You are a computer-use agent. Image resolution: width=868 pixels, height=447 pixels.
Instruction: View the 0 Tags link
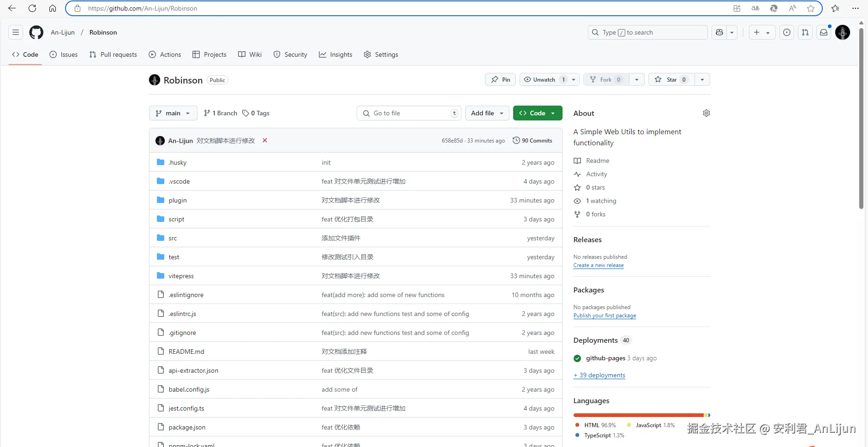(256, 113)
